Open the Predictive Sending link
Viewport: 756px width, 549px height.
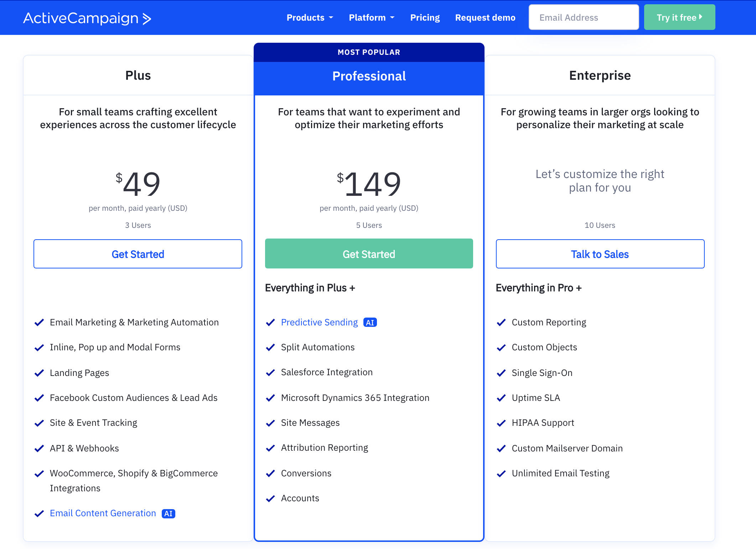319,322
